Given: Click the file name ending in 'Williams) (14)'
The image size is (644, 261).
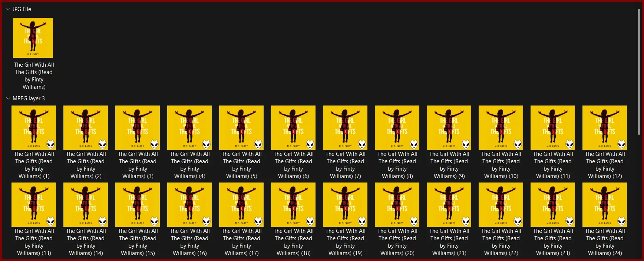Looking at the screenshot, I should [86, 242].
